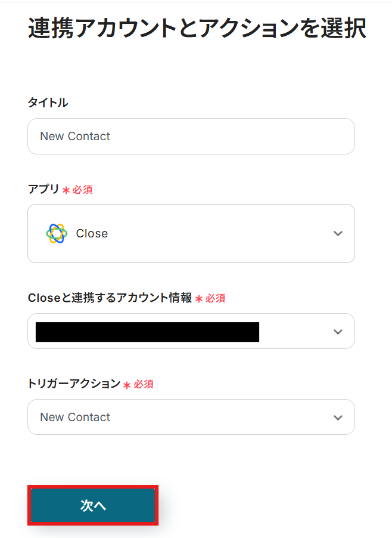Click the red asterisk next to トリガーアクション
Screen dimensions: 392x538
coord(127,385)
